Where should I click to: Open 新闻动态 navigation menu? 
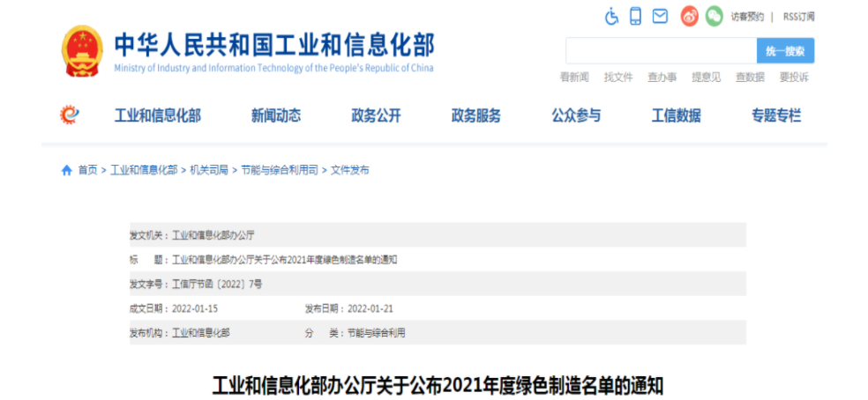pyautogui.click(x=276, y=115)
